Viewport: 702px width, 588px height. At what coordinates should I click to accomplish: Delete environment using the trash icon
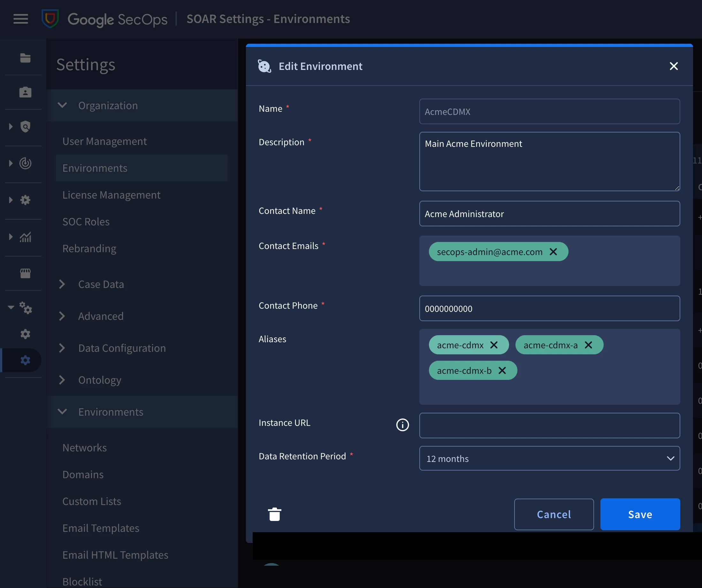(x=274, y=514)
